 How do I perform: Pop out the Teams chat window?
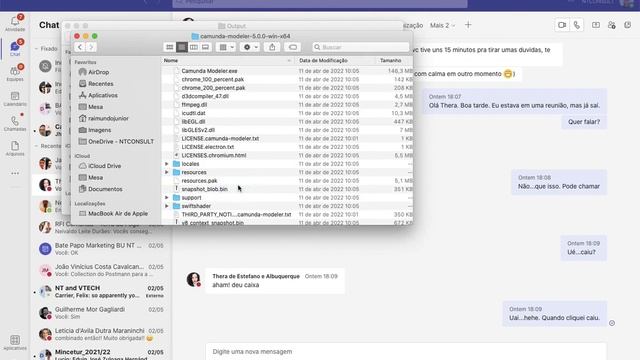pyautogui.click(x=628, y=25)
